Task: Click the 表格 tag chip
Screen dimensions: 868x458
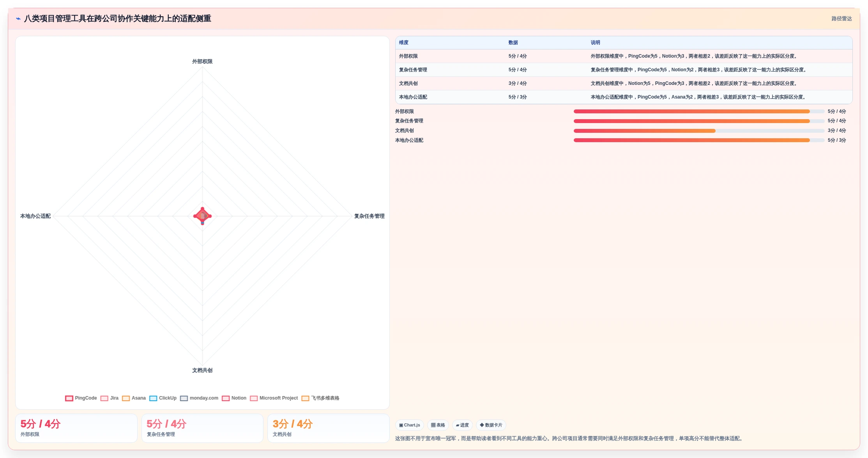Action: coord(438,425)
